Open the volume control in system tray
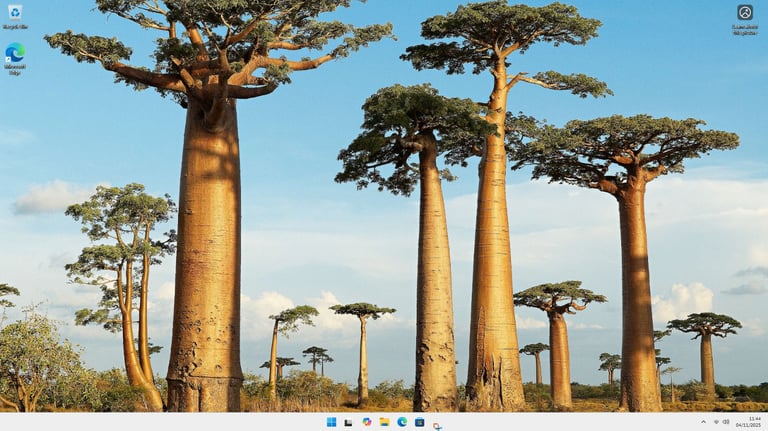Viewport: 768px width, 431px height. coord(726,422)
